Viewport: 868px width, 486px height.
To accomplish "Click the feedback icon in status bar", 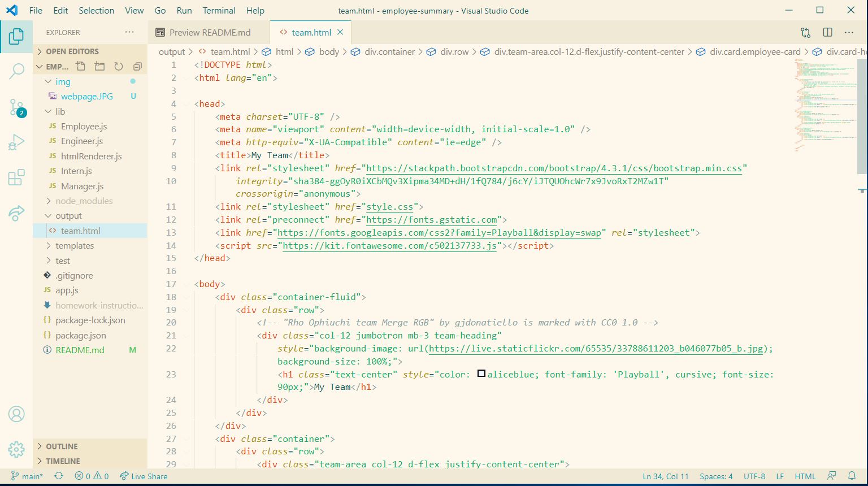I will pyautogui.click(x=832, y=476).
